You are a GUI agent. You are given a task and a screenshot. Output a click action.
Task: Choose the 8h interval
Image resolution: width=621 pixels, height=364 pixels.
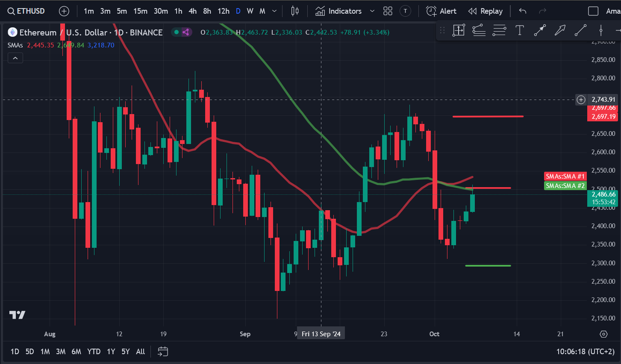point(207,11)
